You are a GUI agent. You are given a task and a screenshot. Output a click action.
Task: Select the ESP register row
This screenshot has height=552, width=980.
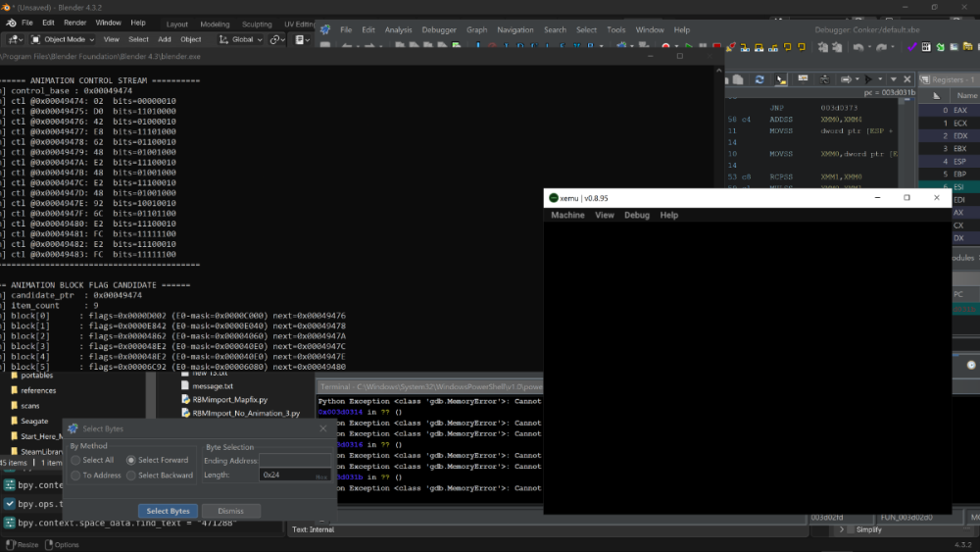pos(950,162)
